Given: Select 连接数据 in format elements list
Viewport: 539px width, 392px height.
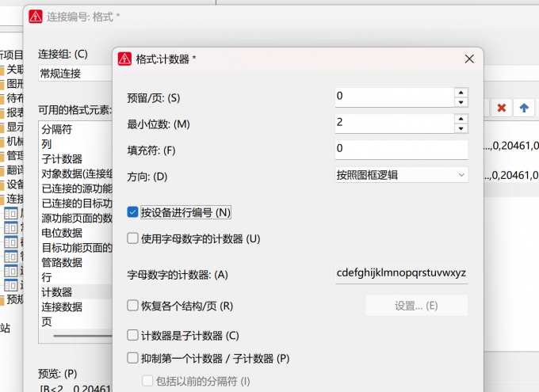Looking at the screenshot, I should coord(62,306).
